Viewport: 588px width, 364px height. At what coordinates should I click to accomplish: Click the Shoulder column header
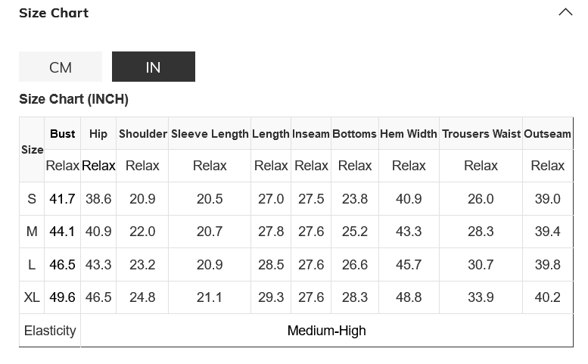(x=142, y=134)
